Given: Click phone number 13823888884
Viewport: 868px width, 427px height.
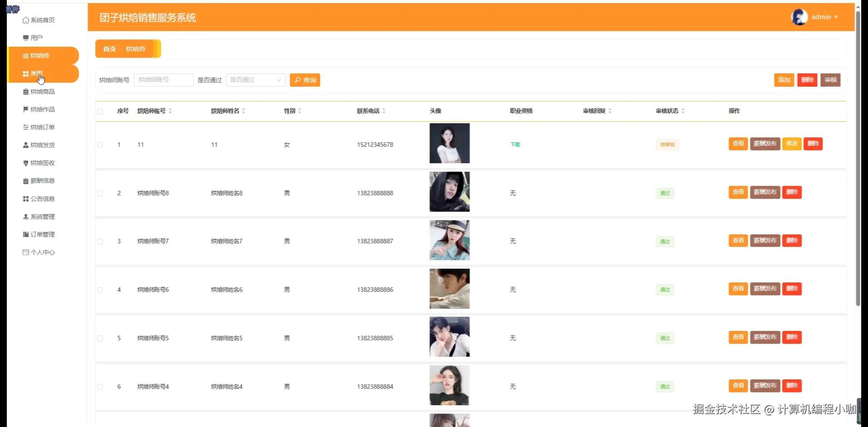Looking at the screenshot, I should (x=375, y=387).
